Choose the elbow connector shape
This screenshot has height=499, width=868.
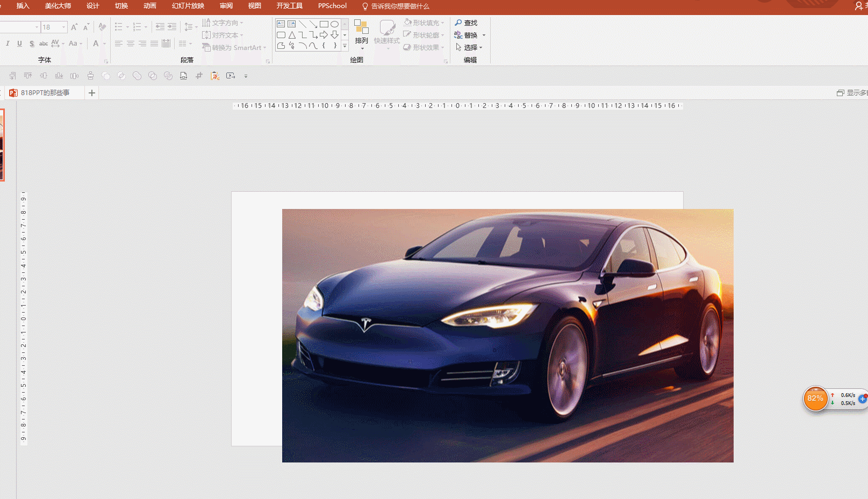click(x=303, y=35)
